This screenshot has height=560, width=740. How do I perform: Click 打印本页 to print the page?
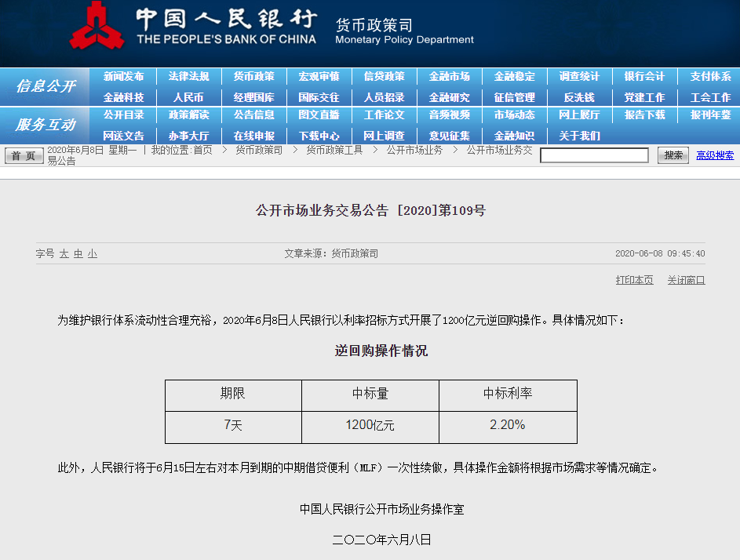pyautogui.click(x=634, y=280)
